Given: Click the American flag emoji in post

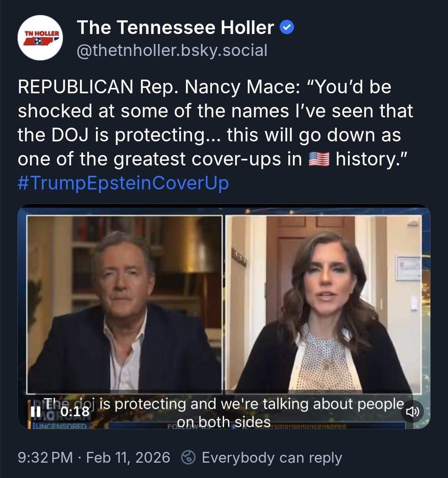Looking at the screenshot, I should coord(319,159).
